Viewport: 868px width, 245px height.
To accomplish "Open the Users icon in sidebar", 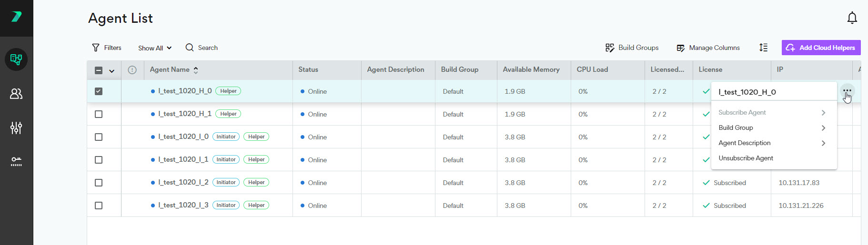I will pos(16,94).
